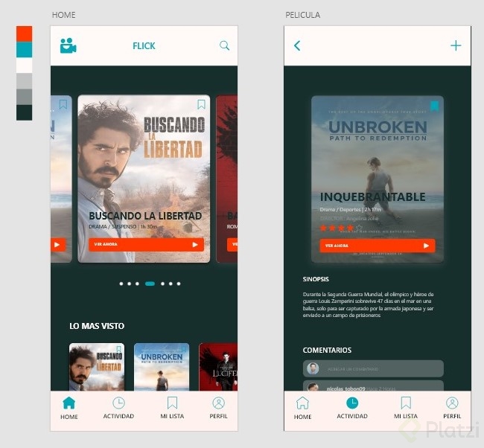Toggle the bookmark on the left partial card
This screenshot has width=484, height=448.
click(63, 104)
